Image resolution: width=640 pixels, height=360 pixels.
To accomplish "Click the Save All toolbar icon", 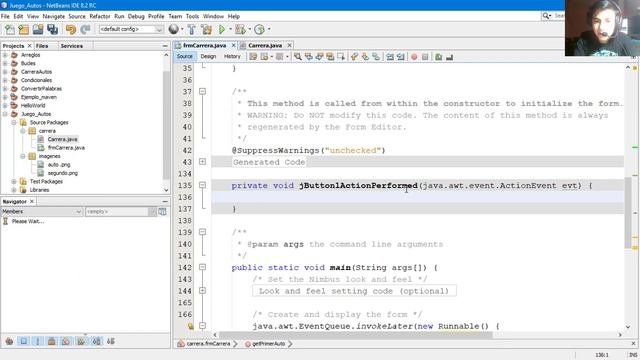I will [x=52, y=29].
